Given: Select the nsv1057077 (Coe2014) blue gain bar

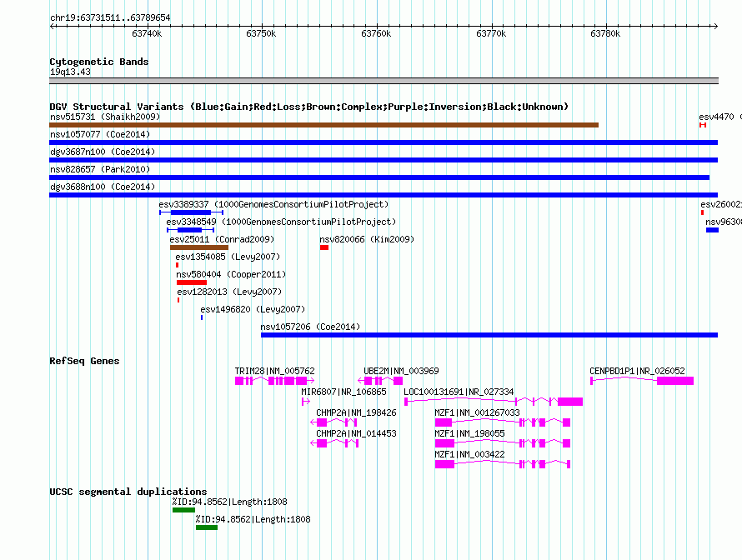Looking at the screenshot, I should coord(384,142).
